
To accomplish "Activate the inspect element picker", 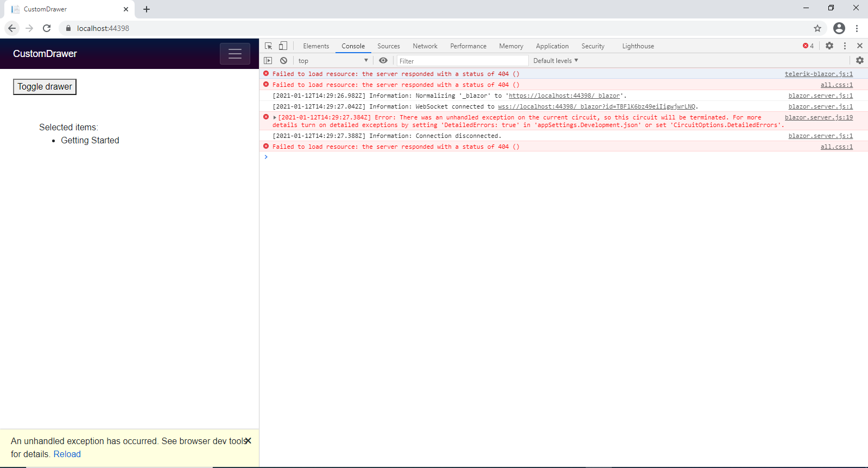I will (x=269, y=46).
